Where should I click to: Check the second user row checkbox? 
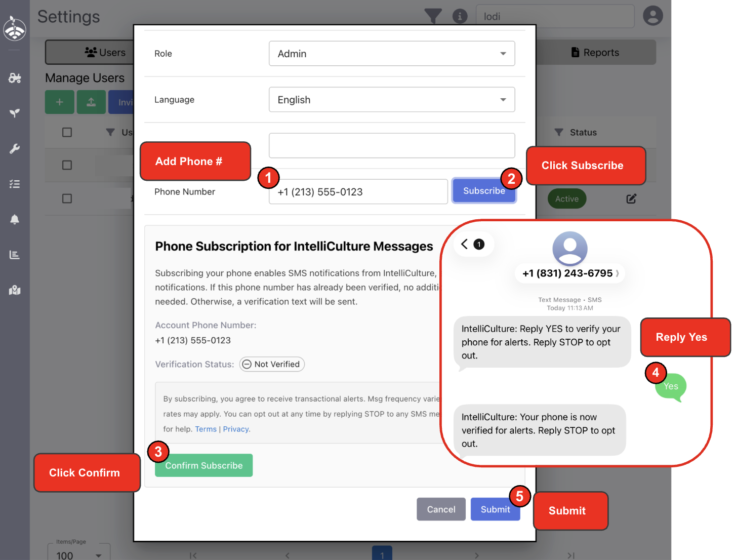pyautogui.click(x=67, y=198)
